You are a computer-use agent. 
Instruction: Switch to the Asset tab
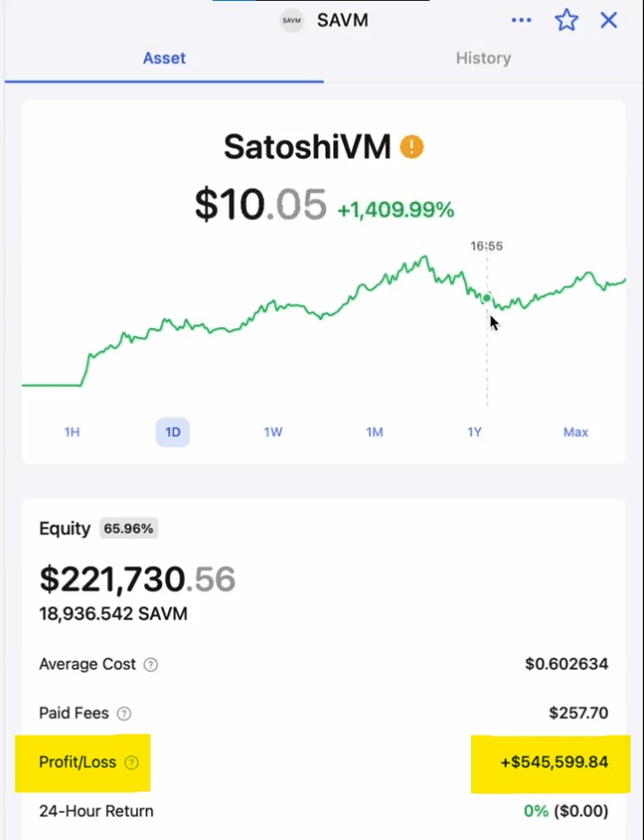click(x=164, y=58)
